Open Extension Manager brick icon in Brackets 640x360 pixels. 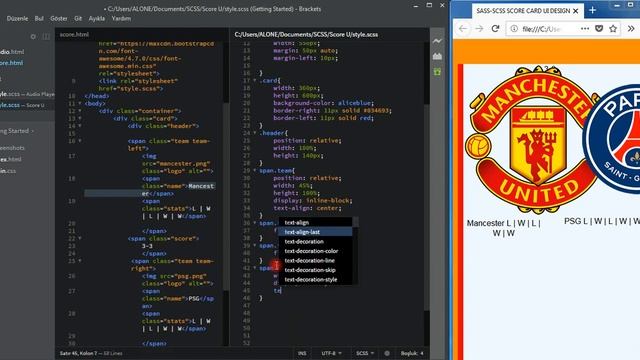(x=437, y=56)
